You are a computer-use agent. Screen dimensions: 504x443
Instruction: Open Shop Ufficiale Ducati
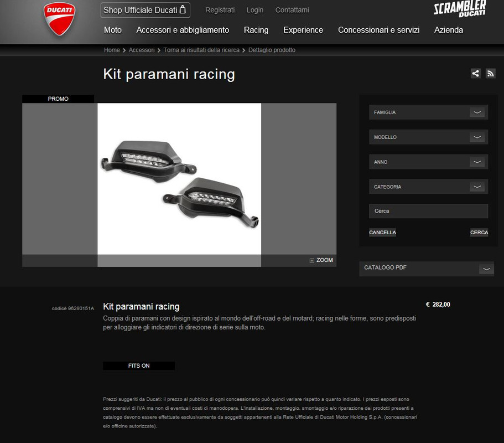point(146,10)
